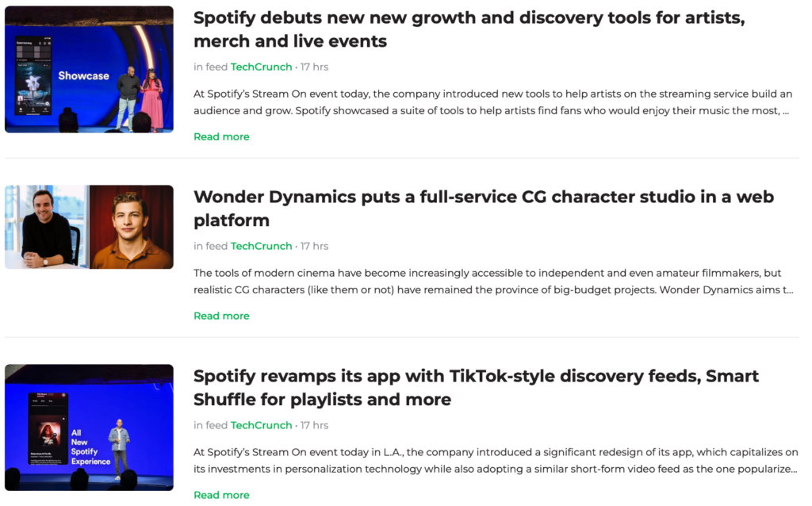Click the 17 hrs timestamp on Spotify revamps article
Image resolution: width=812 pixels, height=506 pixels.
click(314, 425)
